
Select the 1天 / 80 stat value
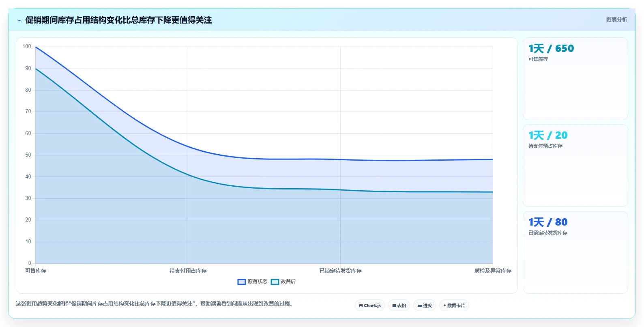pyautogui.click(x=548, y=222)
